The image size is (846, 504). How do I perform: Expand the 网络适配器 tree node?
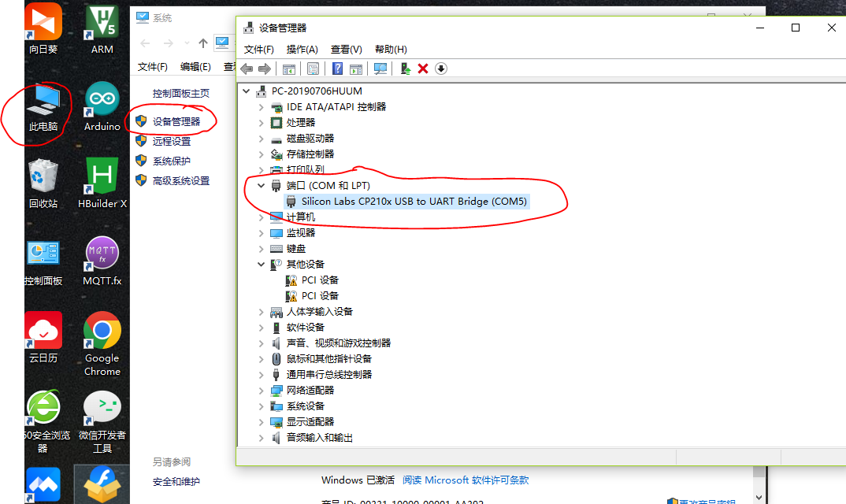pyautogui.click(x=262, y=390)
